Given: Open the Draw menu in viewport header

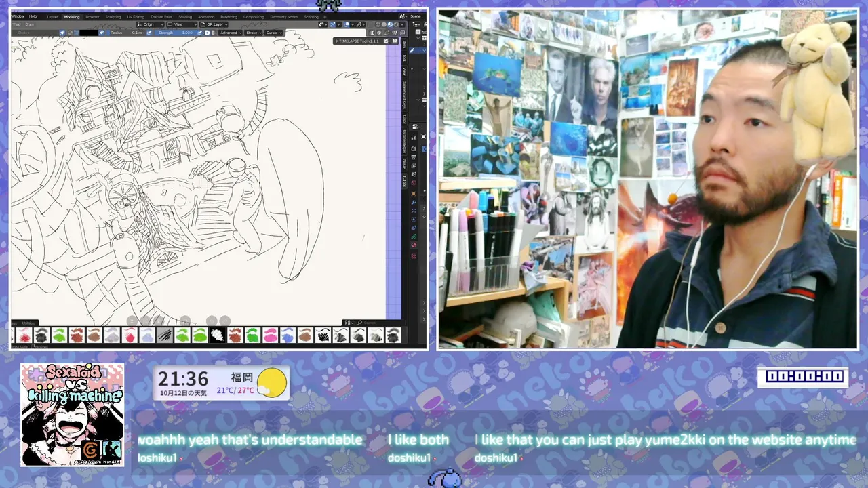Looking at the screenshot, I should point(30,24).
